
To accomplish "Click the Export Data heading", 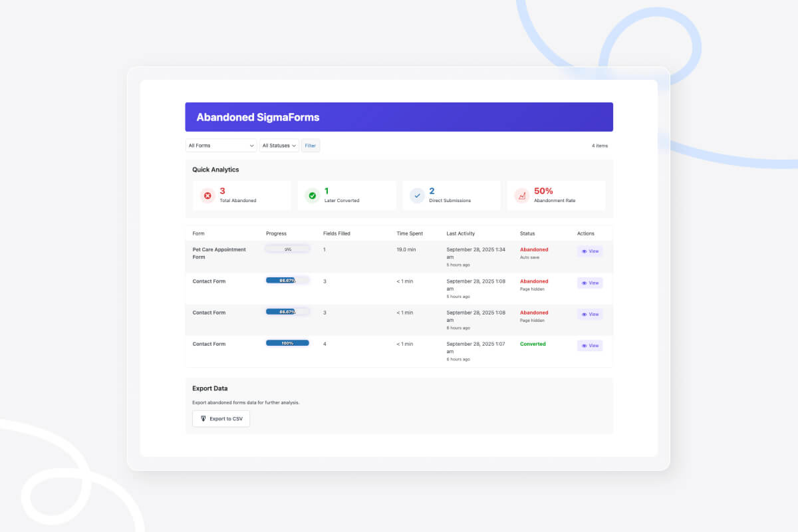I will (x=210, y=388).
